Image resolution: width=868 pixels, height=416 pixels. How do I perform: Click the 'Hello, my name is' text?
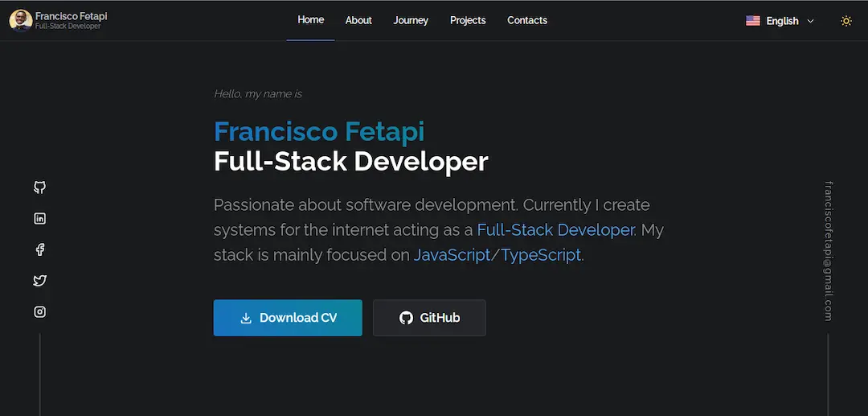click(258, 94)
